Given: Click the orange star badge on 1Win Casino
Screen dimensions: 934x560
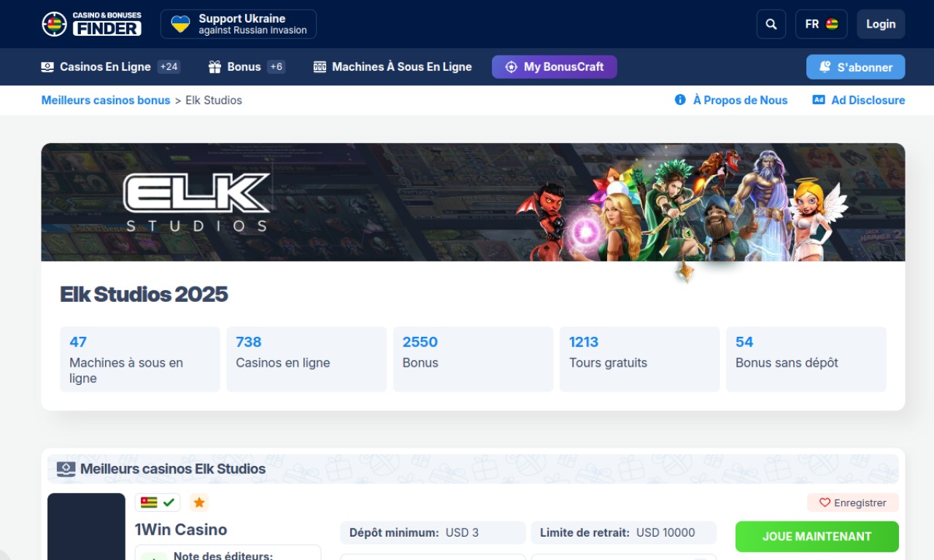Looking at the screenshot, I should pyautogui.click(x=199, y=502).
